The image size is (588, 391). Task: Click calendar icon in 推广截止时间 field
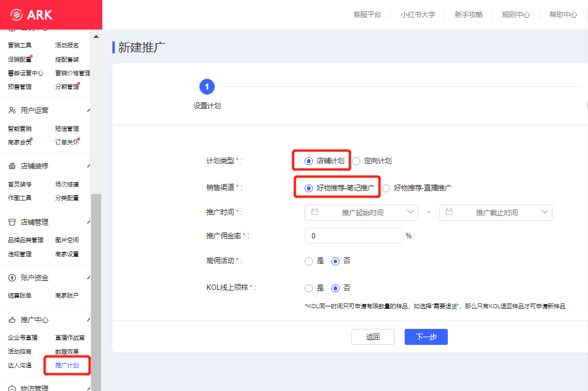click(x=450, y=212)
